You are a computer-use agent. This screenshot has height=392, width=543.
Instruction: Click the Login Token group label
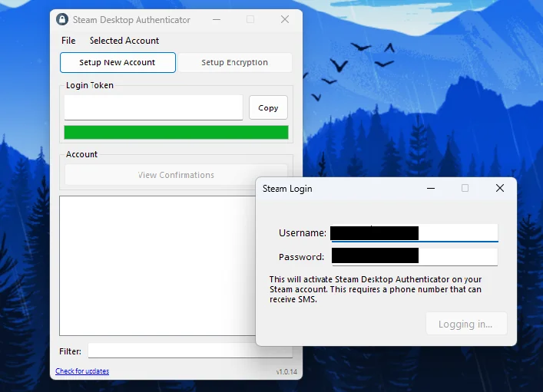tap(90, 85)
